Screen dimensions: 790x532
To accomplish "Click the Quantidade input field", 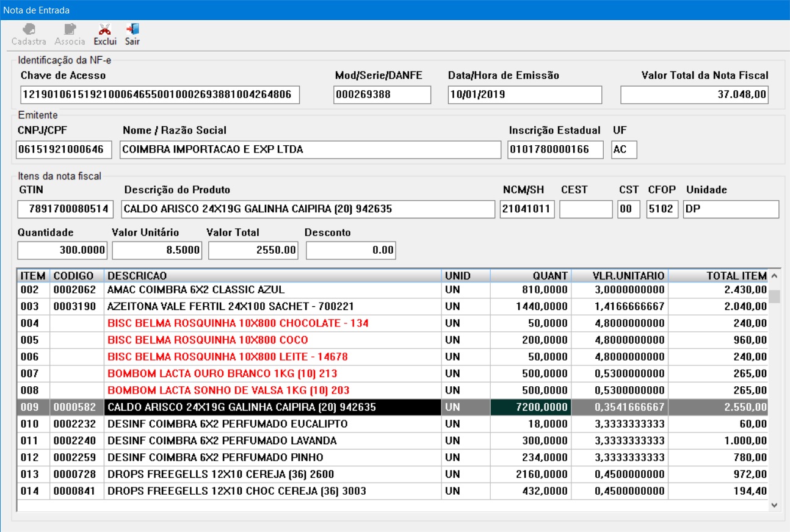I will 62,250.
